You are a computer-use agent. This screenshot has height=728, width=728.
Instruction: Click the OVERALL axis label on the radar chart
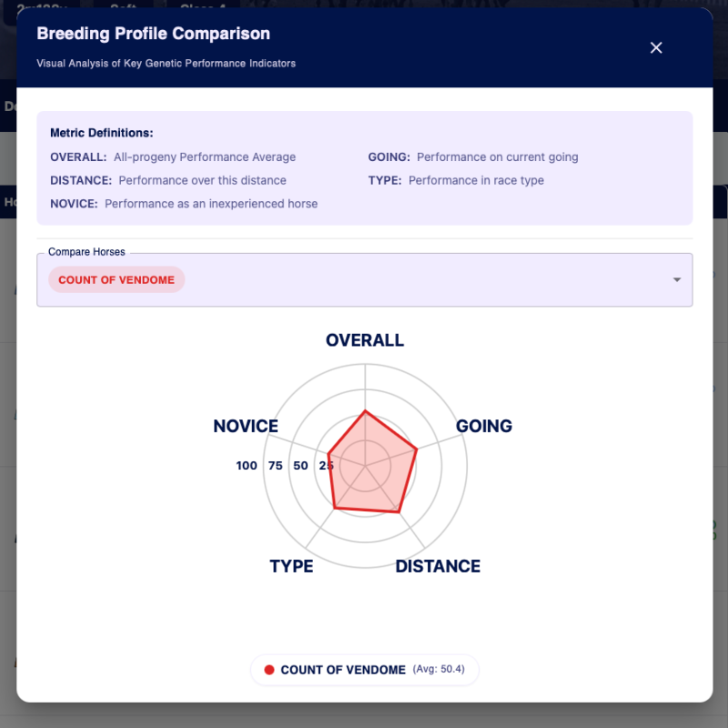364,339
